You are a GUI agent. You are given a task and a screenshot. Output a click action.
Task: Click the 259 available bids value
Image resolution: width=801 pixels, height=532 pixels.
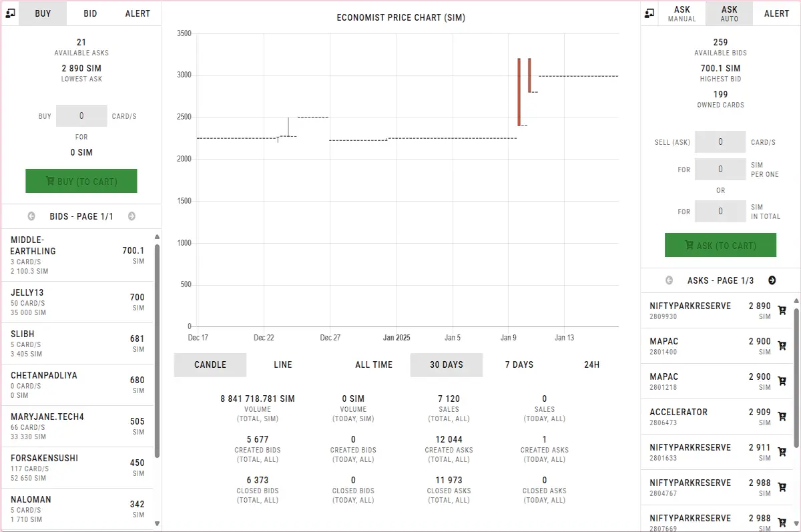click(x=720, y=42)
